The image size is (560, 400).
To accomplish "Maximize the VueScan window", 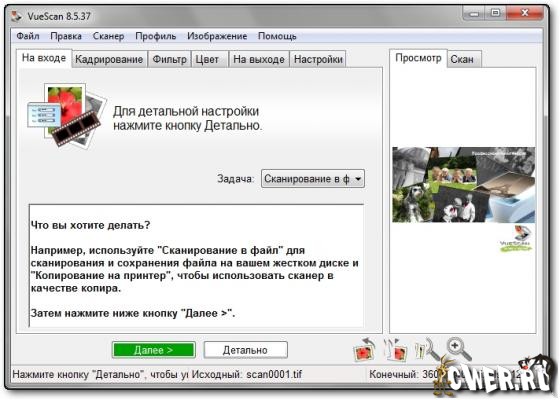I will [x=495, y=13].
